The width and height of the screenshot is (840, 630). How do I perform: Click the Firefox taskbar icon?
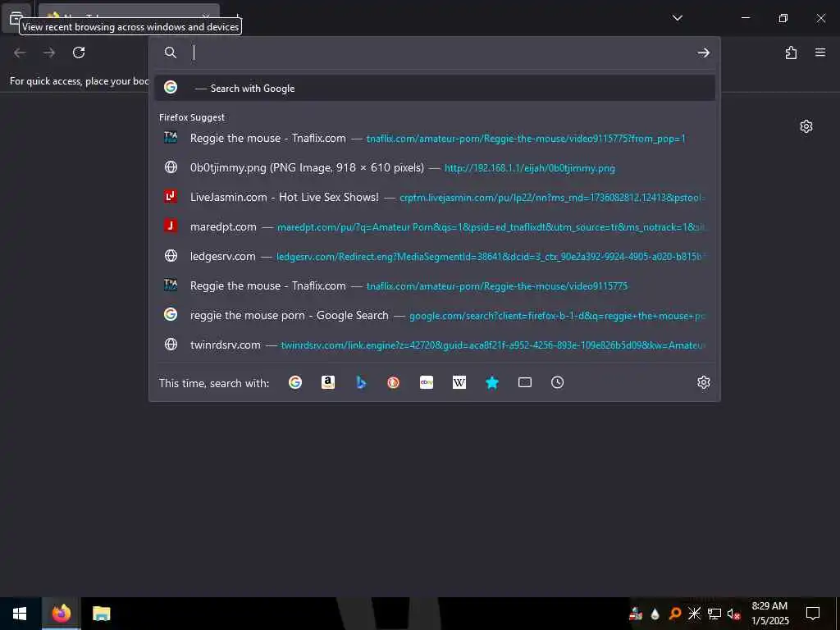click(x=61, y=614)
